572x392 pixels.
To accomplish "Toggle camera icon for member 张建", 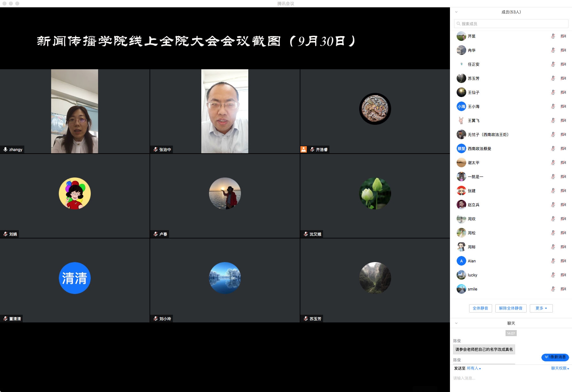I will pos(563,191).
